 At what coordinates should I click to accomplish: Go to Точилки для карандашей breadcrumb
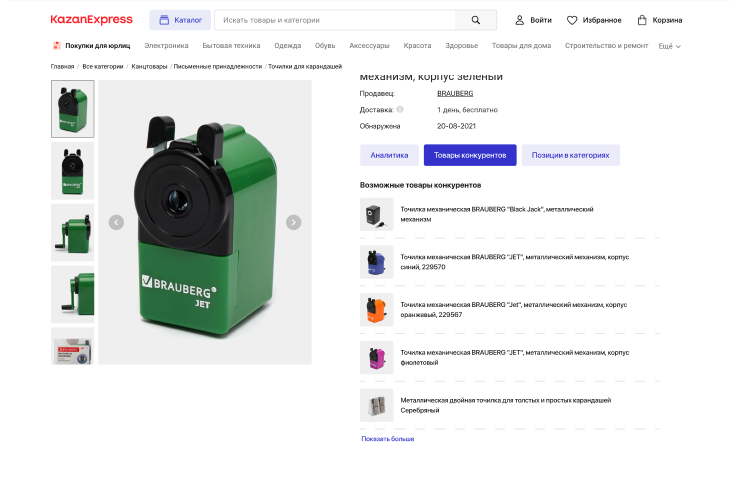305,66
